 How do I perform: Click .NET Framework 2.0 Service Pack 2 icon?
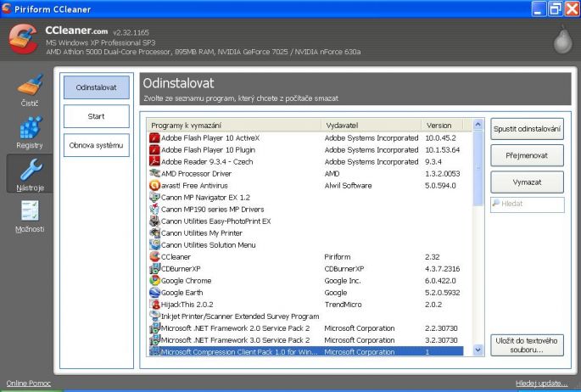tap(154, 328)
